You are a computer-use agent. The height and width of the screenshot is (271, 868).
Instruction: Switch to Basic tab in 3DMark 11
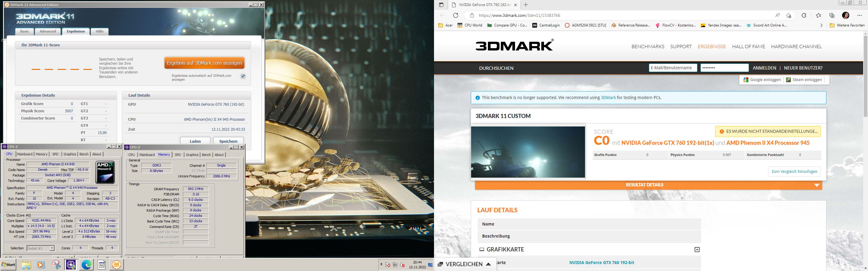tap(25, 31)
